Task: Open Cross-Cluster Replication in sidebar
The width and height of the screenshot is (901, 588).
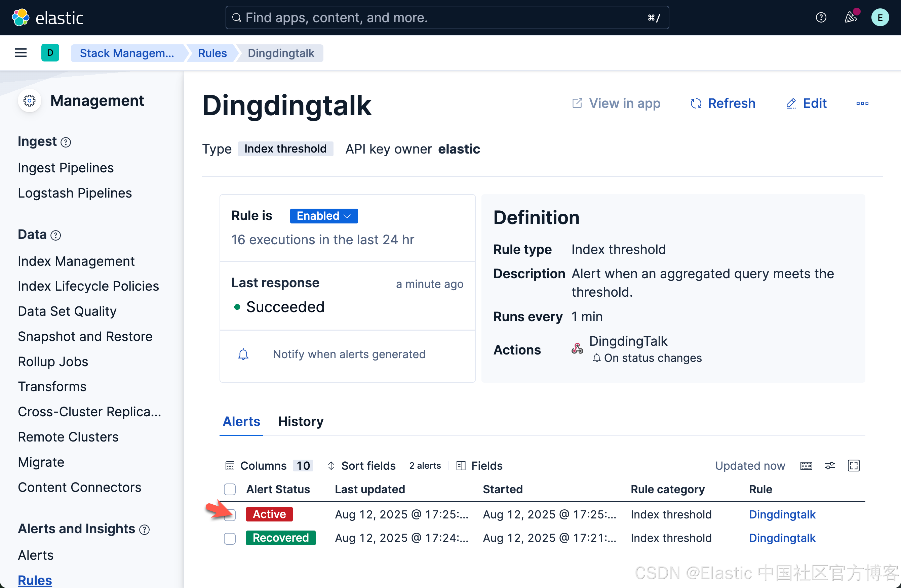Action: [89, 412]
